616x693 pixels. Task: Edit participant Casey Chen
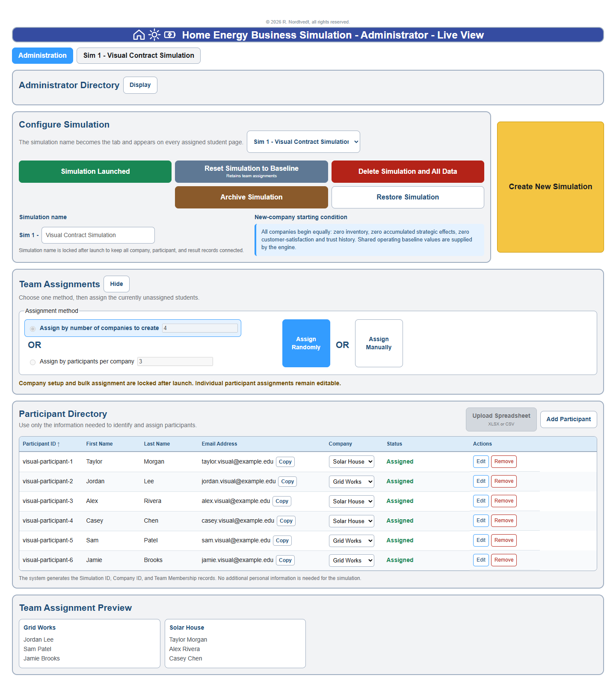point(481,520)
